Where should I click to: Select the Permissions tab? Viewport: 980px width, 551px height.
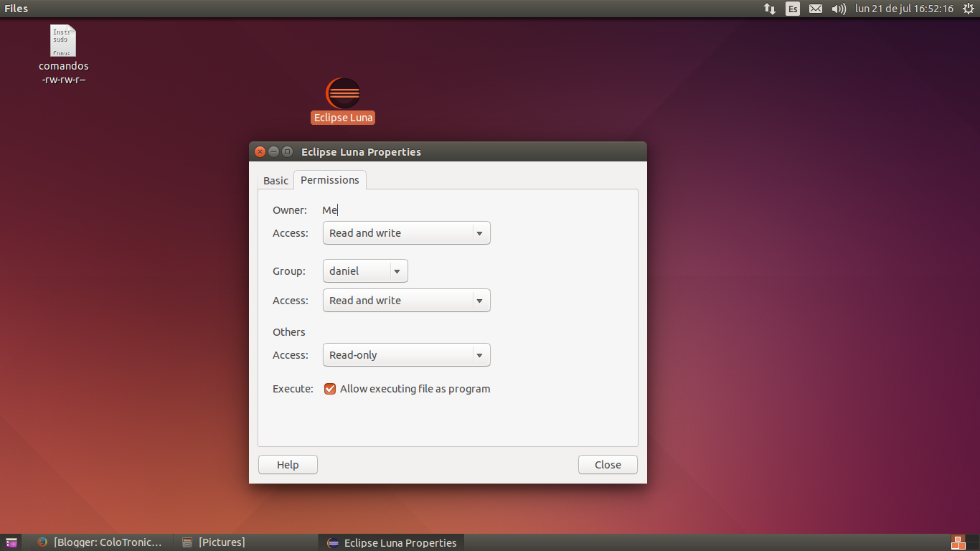click(330, 180)
